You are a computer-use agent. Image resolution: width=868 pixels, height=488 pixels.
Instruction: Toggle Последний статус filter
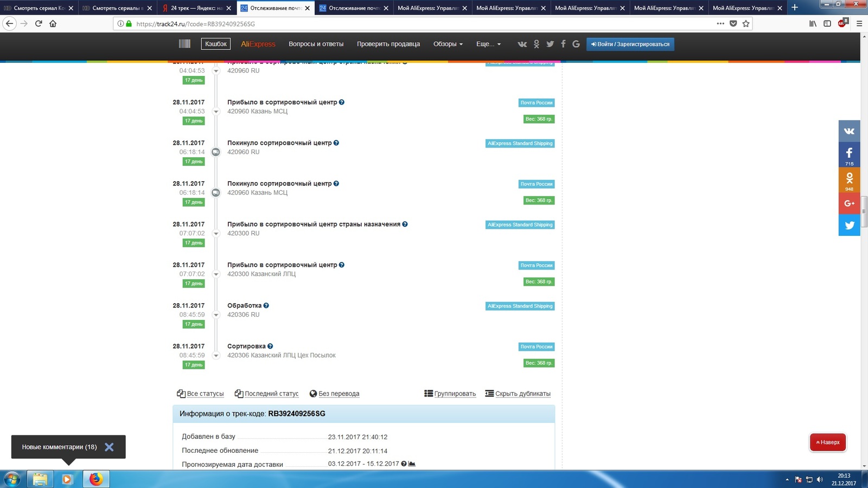coord(266,394)
